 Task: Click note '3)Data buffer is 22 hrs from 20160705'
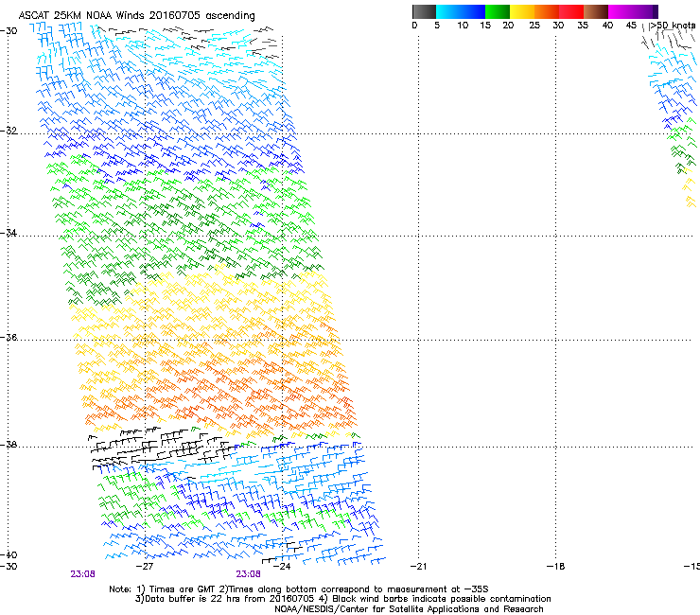pos(224,599)
